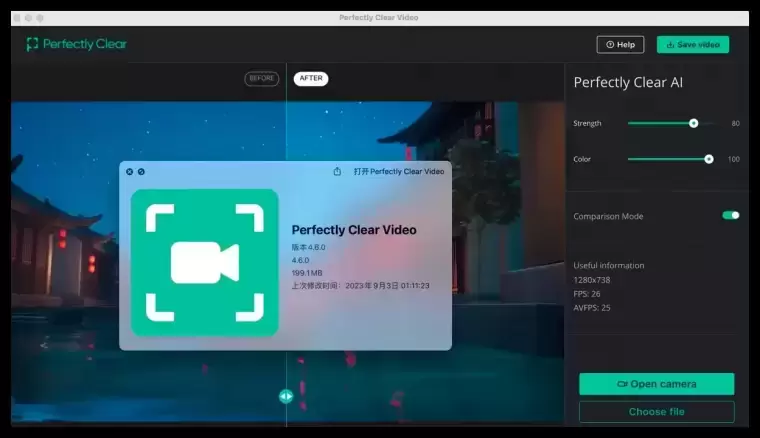
Task: Click Choose file button
Action: (656, 412)
